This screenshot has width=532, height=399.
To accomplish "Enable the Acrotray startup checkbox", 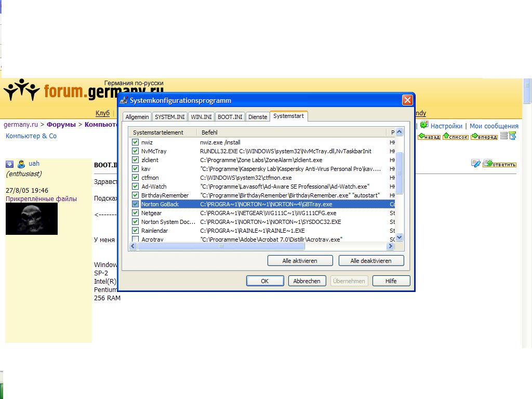I will pyautogui.click(x=135, y=240).
